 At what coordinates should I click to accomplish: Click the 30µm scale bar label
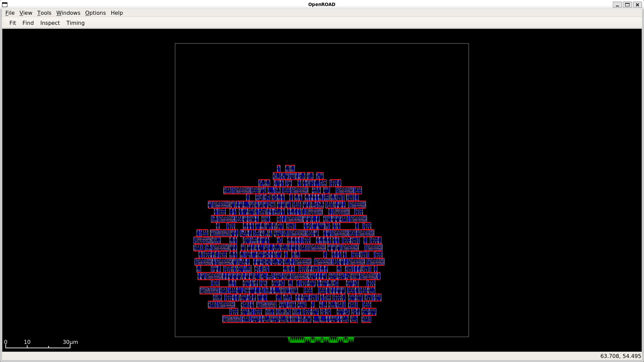[x=70, y=342]
